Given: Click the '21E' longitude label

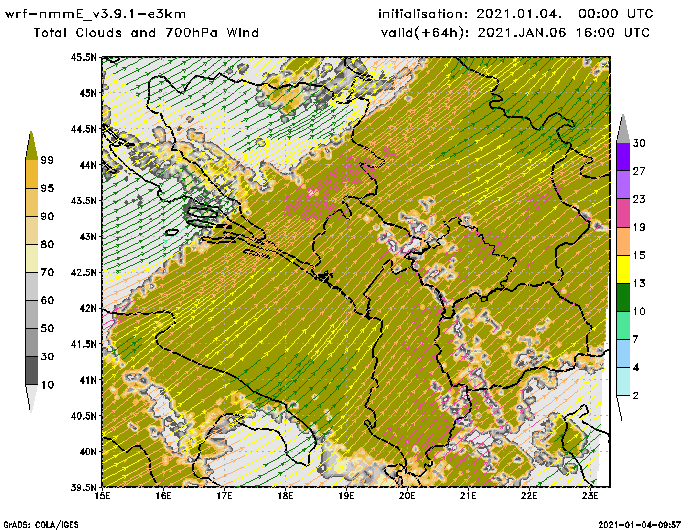Looking at the screenshot, I should (x=468, y=496).
